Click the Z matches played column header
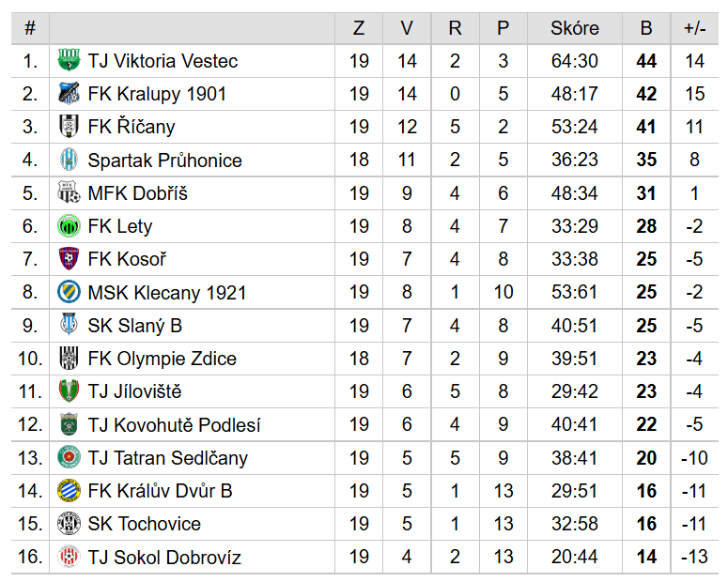Image resolution: width=728 pixels, height=582 pixels. (359, 28)
